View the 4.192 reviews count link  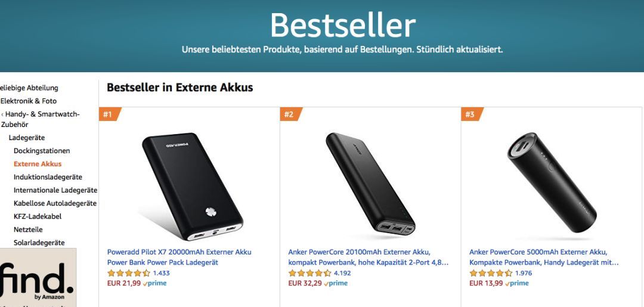pos(342,273)
